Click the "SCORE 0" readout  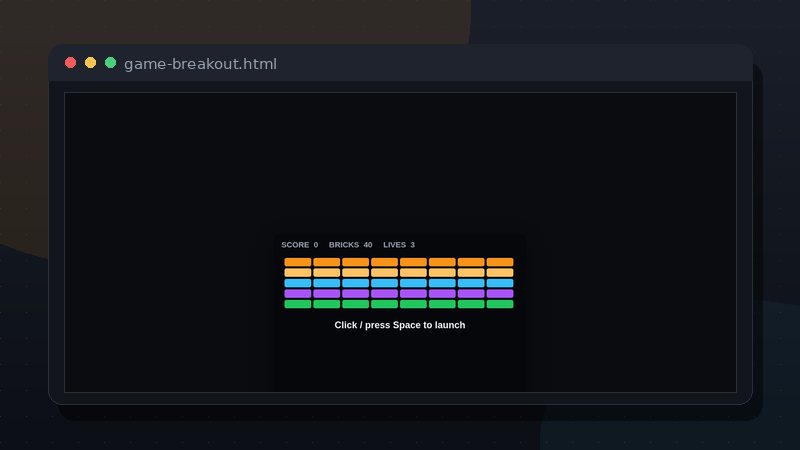coord(299,245)
